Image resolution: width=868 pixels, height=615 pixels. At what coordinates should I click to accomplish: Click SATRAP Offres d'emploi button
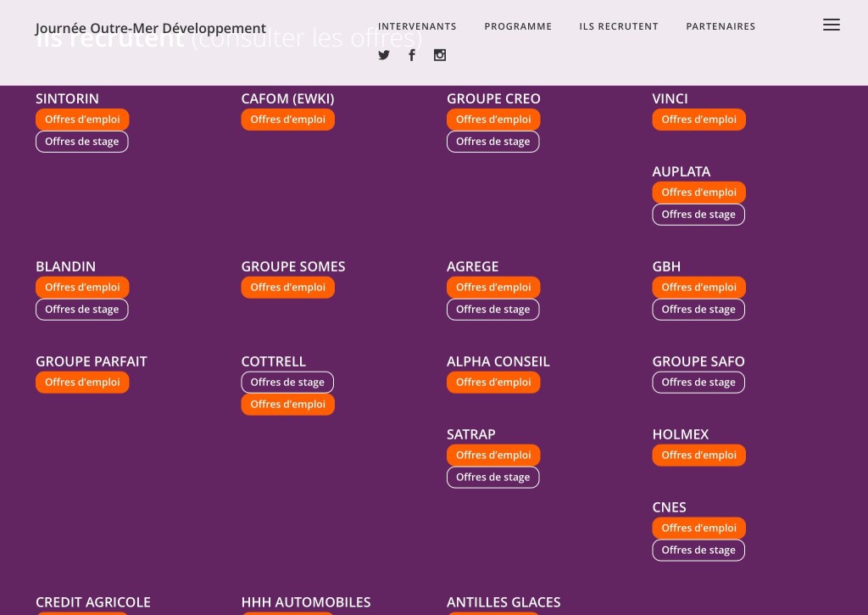493,456
